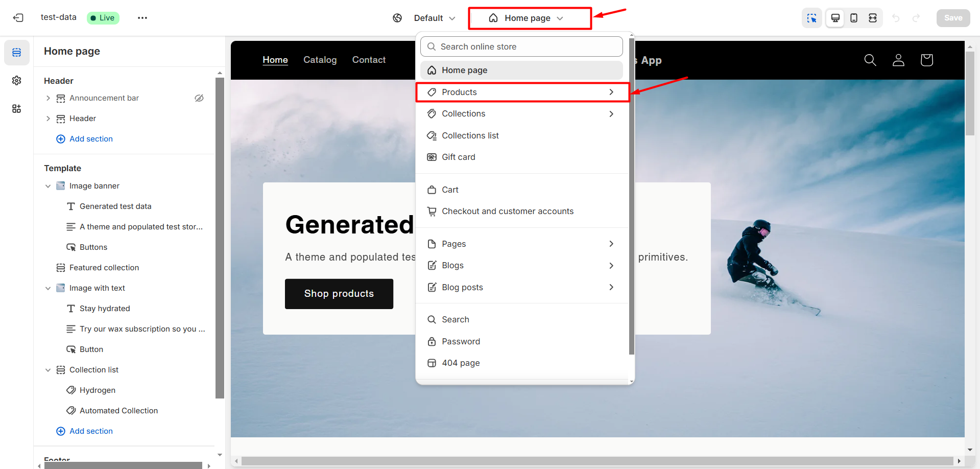
Task: Select Search template entry
Action: pos(521,319)
